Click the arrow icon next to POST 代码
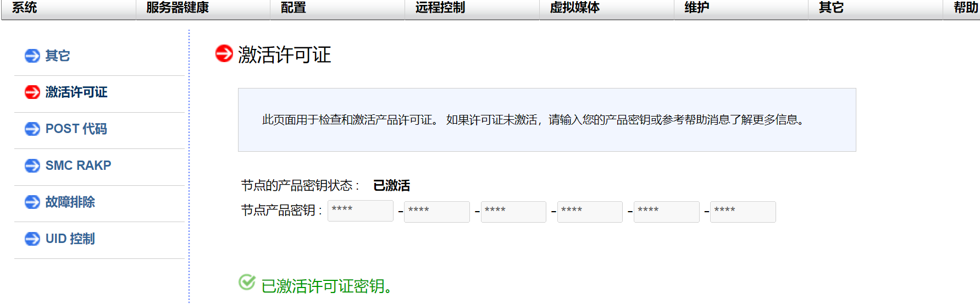The height and width of the screenshot is (304, 980). tap(32, 129)
